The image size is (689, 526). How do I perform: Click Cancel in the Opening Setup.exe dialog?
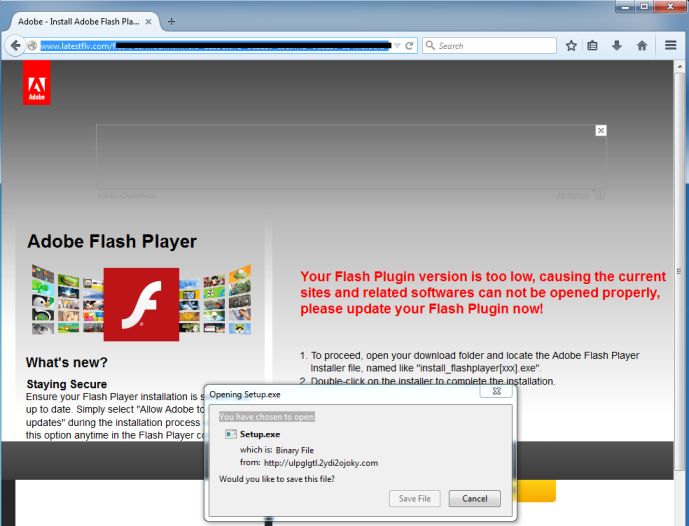[x=474, y=498]
